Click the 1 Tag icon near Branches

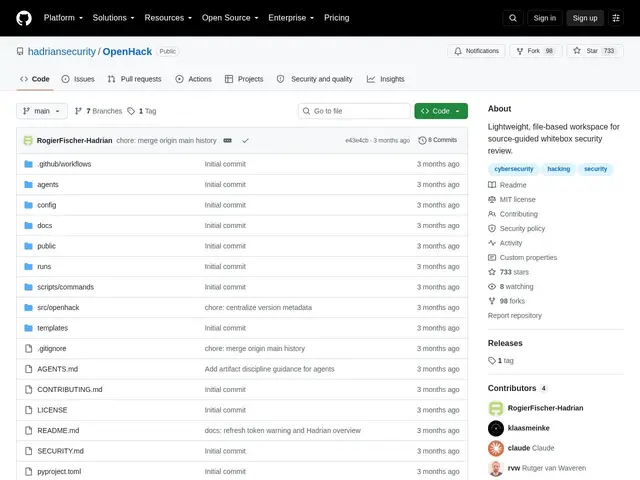point(131,111)
